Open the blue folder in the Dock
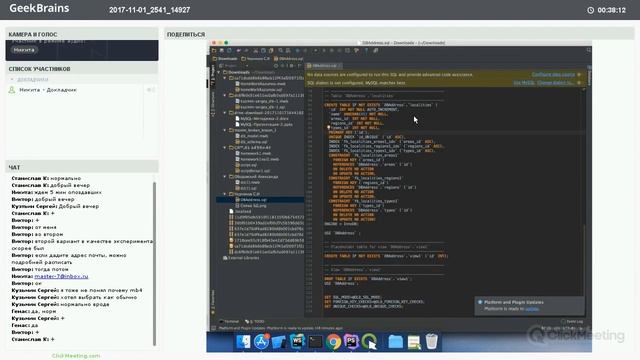640x360 pixels. (x=396, y=342)
